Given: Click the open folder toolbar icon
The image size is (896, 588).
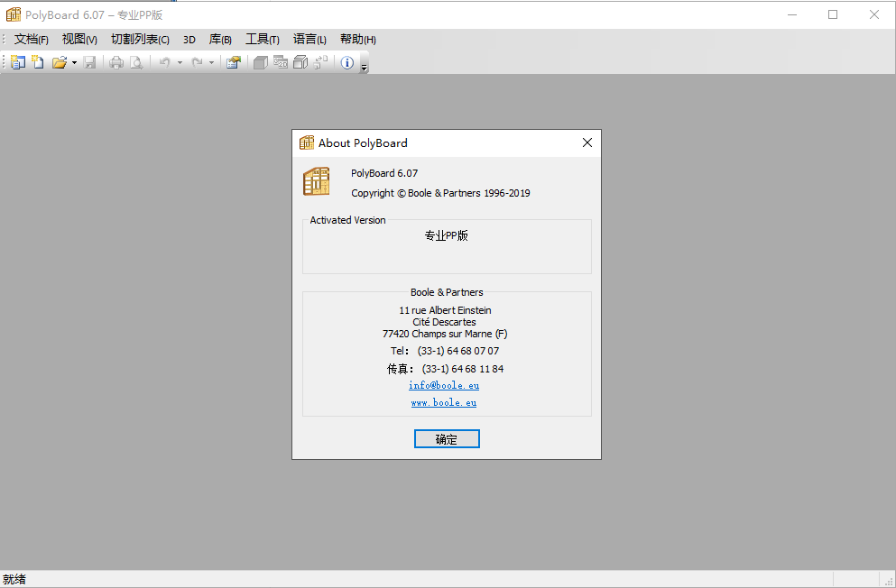Looking at the screenshot, I should point(59,62).
